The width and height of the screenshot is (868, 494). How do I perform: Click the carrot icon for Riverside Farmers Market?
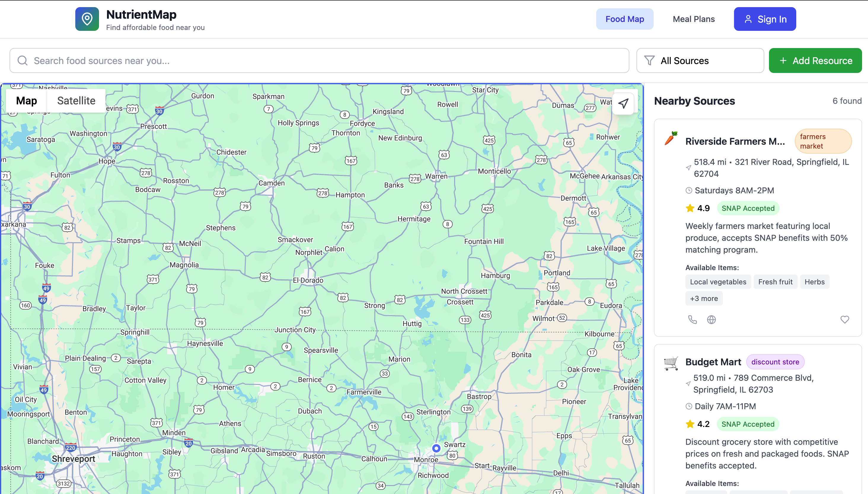pos(671,138)
